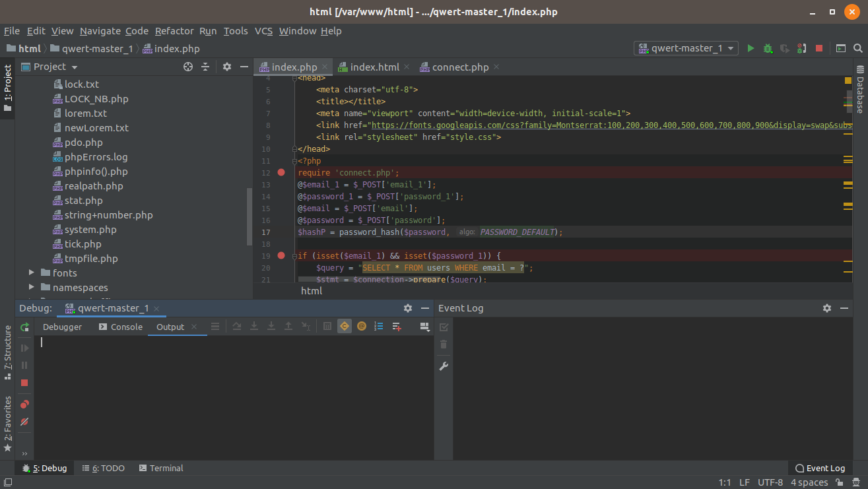Click the Step Out icon in the debug toolbar
The height and width of the screenshot is (489, 868).
(288, 326)
